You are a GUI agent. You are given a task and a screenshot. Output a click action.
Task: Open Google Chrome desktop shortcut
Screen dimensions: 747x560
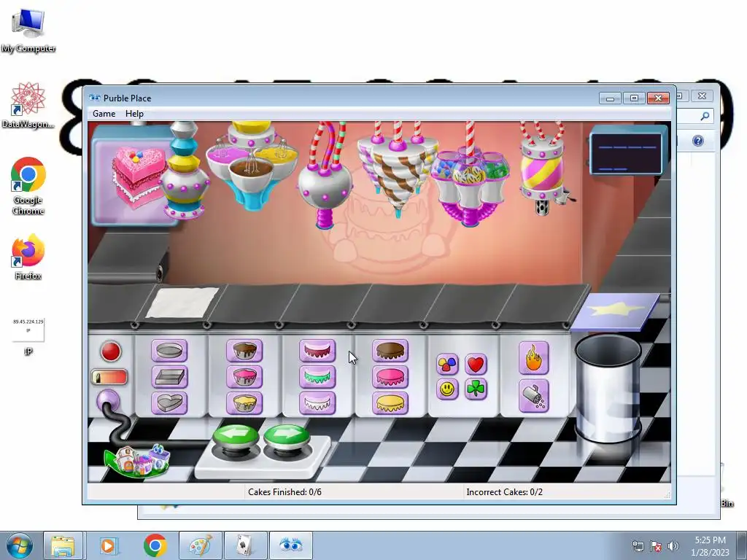[28, 186]
